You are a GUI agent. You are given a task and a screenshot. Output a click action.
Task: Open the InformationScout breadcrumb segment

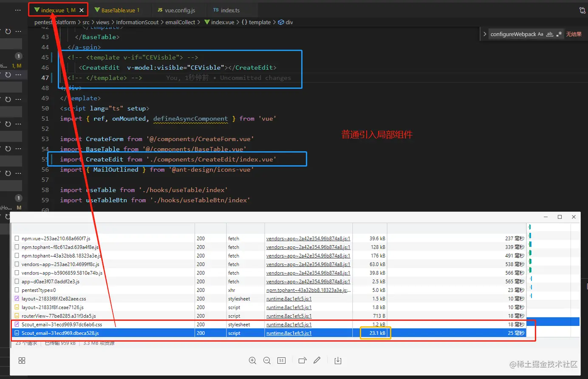click(x=137, y=22)
